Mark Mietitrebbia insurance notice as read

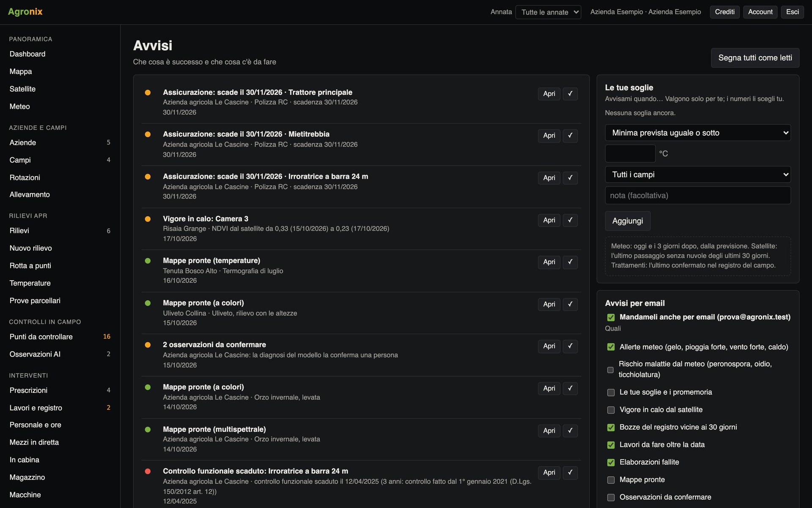[x=570, y=135]
